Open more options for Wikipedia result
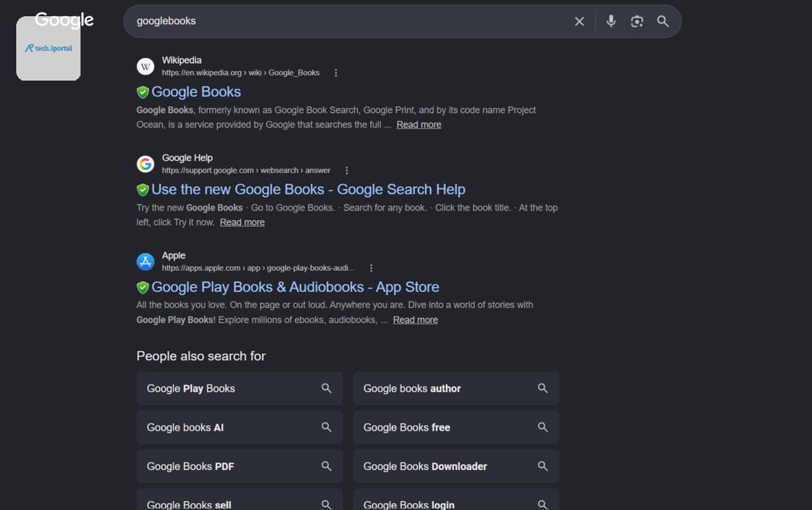Screen dimensions: 812x510 336,73
